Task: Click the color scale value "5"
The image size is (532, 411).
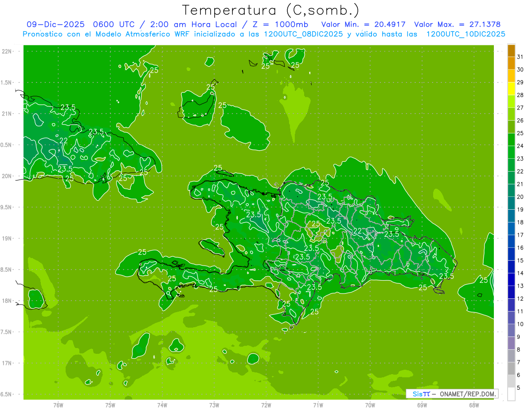Action: [519, 388]
